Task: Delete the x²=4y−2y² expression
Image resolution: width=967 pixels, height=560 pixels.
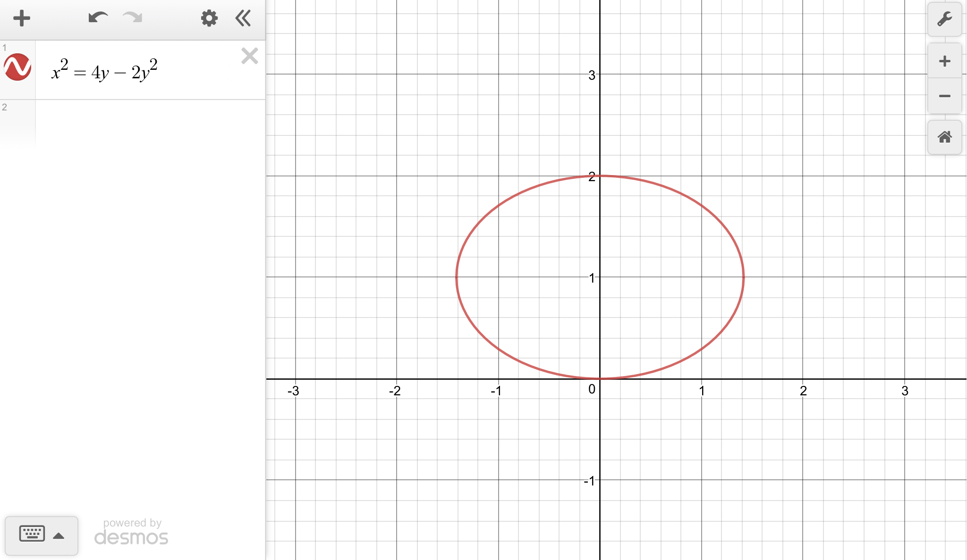Action: (x=249, y=56)
